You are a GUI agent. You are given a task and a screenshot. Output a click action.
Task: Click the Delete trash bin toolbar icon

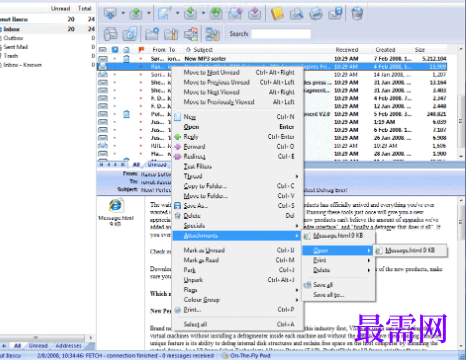point(357,14)
